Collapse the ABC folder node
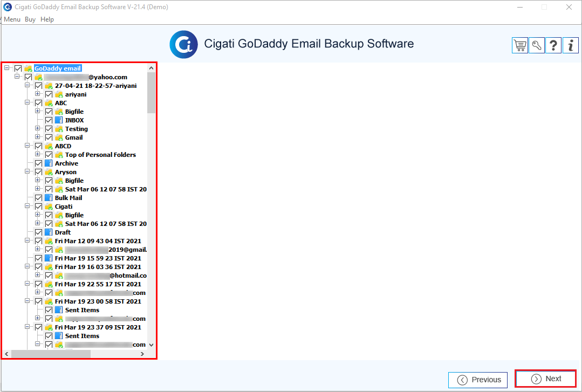The width and height of the screenshot is (582, 392). click(27, 102)
